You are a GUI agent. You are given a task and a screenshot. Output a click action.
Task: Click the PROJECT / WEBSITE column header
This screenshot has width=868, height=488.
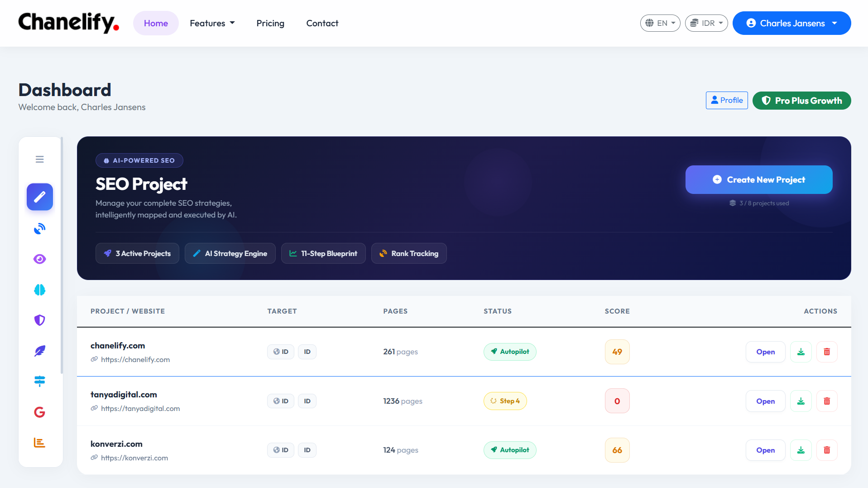[128, 311]
